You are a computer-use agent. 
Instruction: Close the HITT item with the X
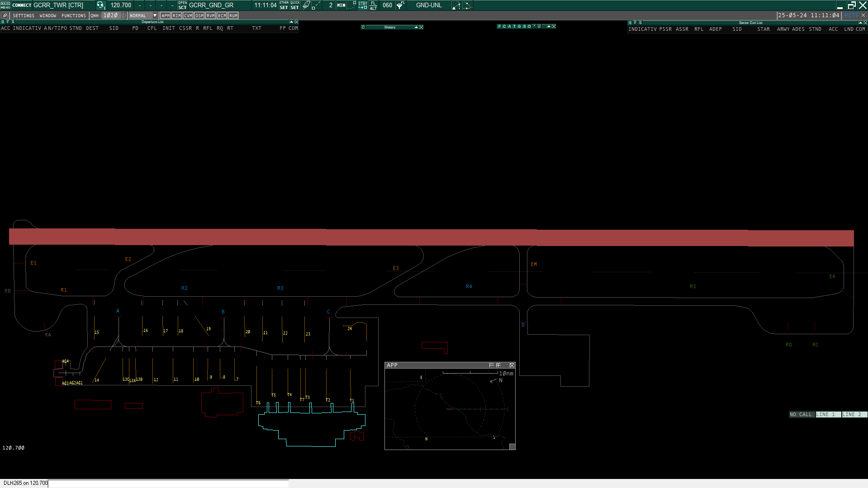(863, 15)
